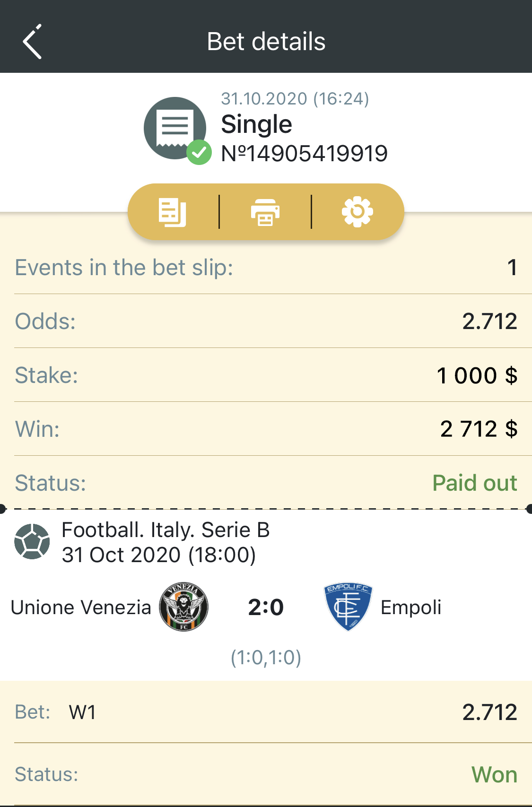Tap the Won status label

(494, 775)
